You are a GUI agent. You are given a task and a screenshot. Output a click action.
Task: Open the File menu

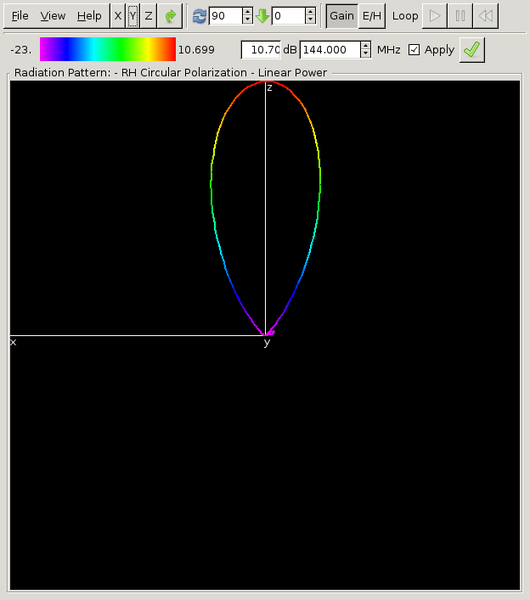(x=20, y=16)
